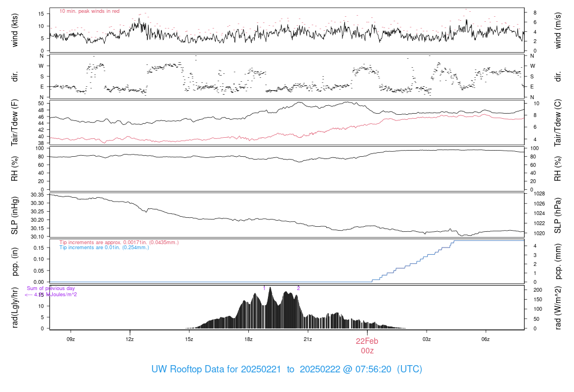Click the left 'S' wind direction tick
Viewport: 574px width, 392px height.
coord(42,77)
